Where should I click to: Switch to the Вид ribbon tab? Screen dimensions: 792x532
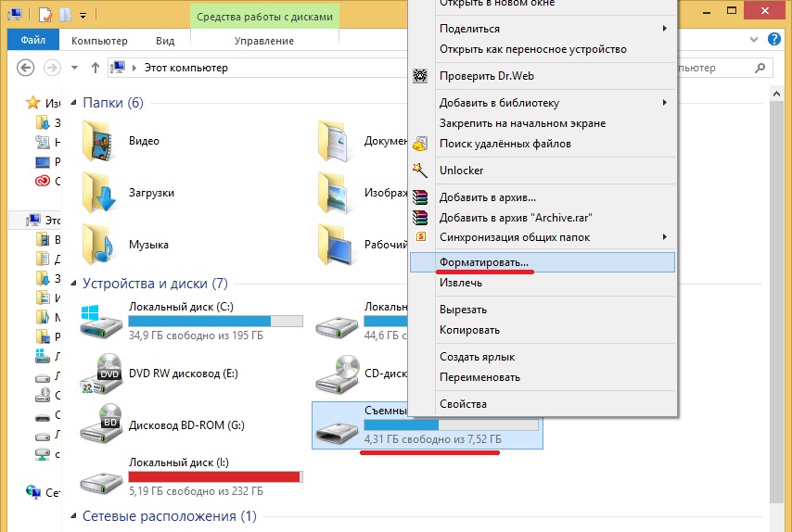pyautogui.click(x=165, y=41)
